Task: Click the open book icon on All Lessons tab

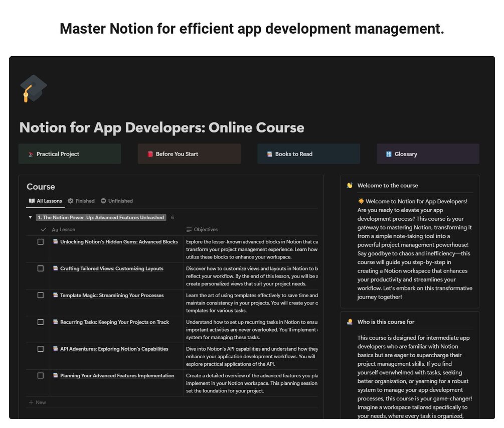Action: pos(32,201)
